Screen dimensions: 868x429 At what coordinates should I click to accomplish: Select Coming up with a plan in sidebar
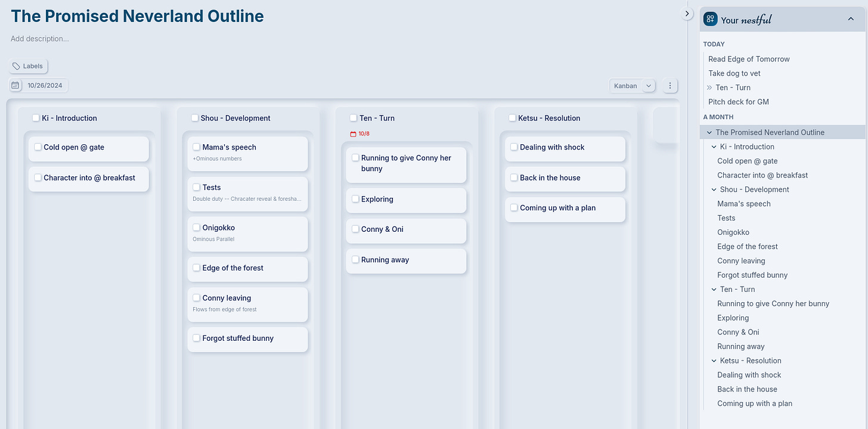(755, 404)
